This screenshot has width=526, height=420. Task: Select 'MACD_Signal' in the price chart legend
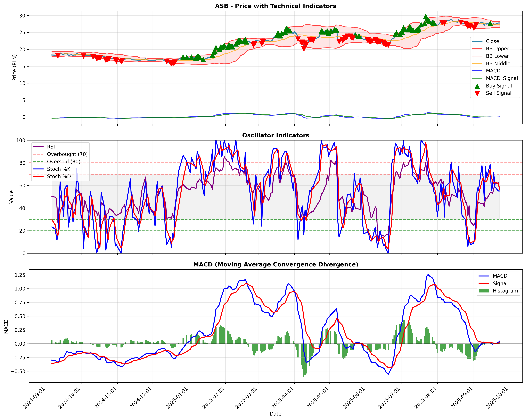click(x=502, y=78)
